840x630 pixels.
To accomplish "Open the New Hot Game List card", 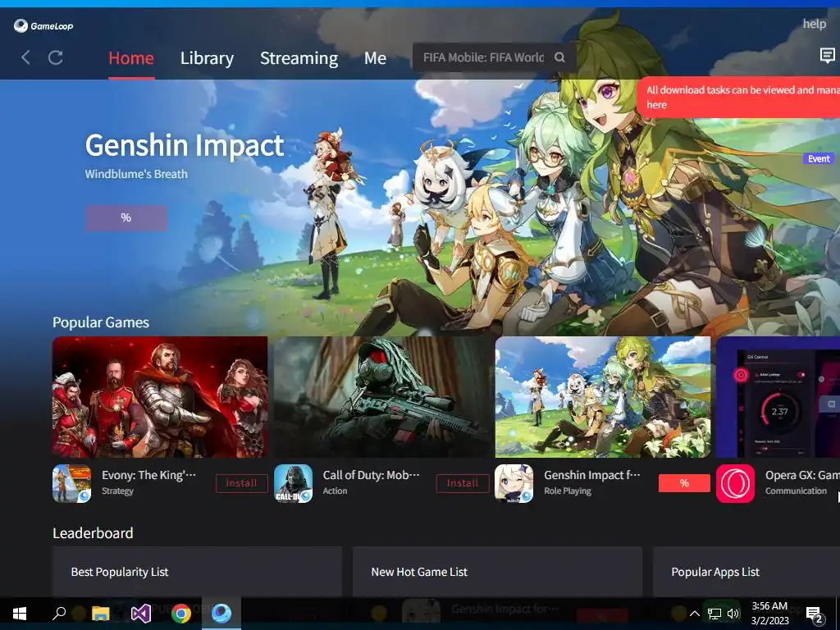I will pos(497,572).
